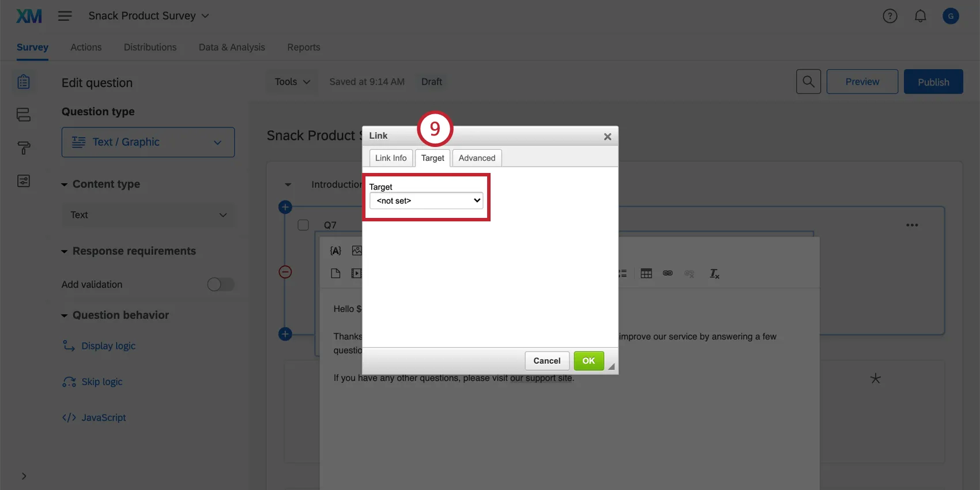Click the search magnifier next to Preview
980x490 pixels.
tap(808, 82)
